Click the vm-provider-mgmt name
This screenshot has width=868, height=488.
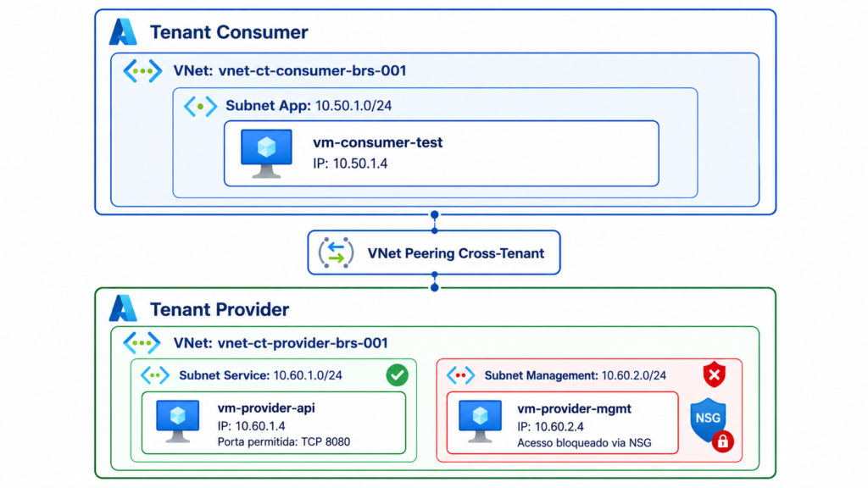(x=574, y=409)
